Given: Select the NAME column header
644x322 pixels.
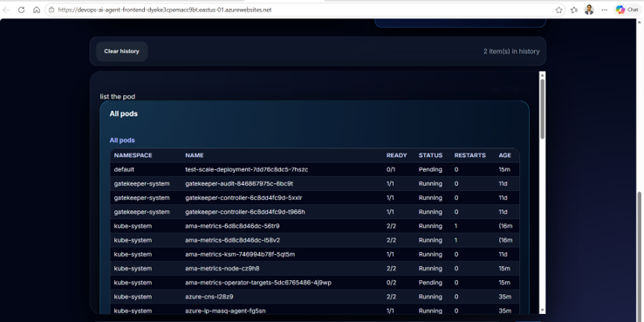Looking at the screenshot, I should pyautogui.click(x=195, y=155).
